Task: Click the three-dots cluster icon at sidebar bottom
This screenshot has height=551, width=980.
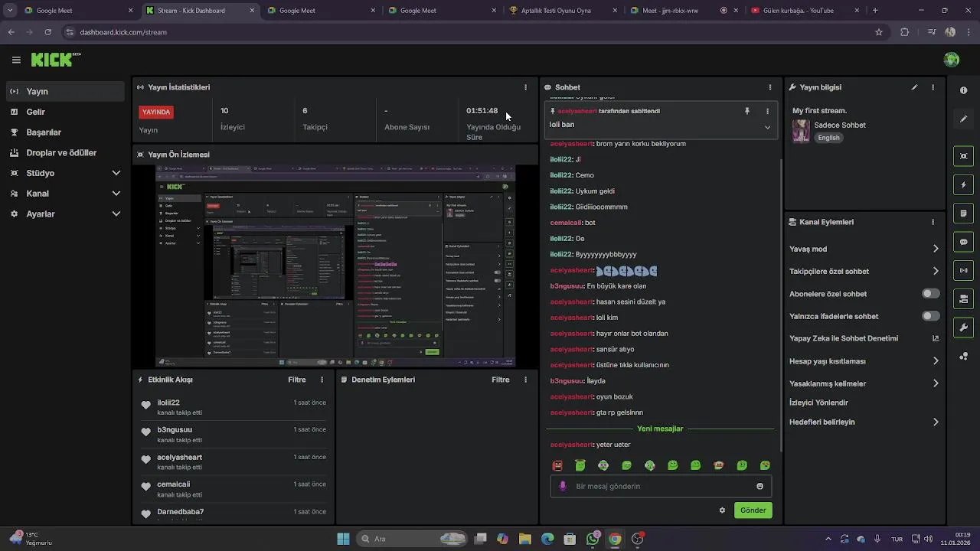Action: point(964,356)
